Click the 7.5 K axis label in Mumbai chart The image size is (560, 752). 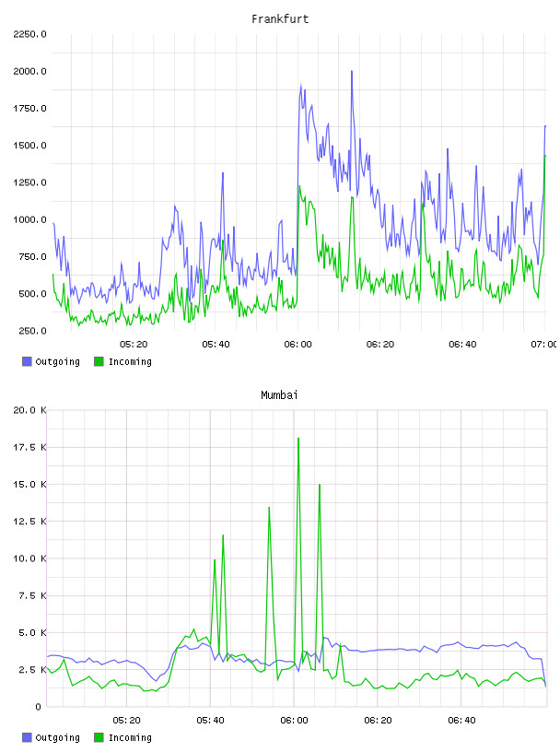point(32,595)
